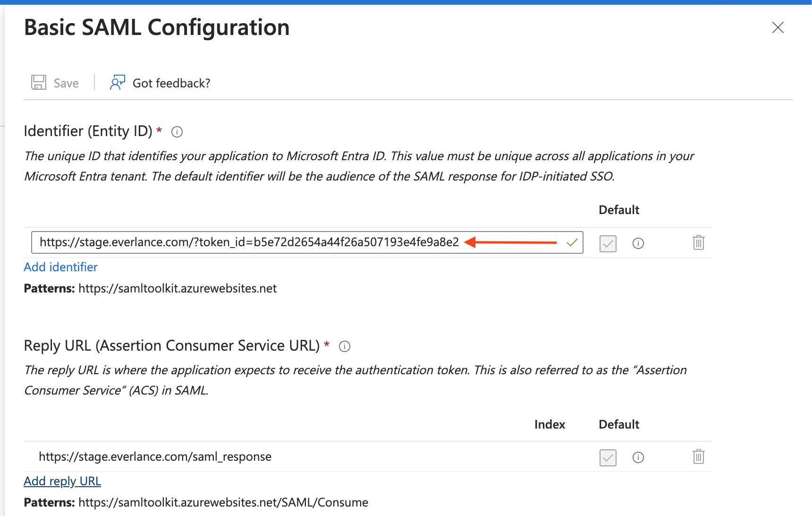The height and width of the screenshot is (516, 812).
Task: Click the floppy disk Save icon
Action: (x=39, y=83)
